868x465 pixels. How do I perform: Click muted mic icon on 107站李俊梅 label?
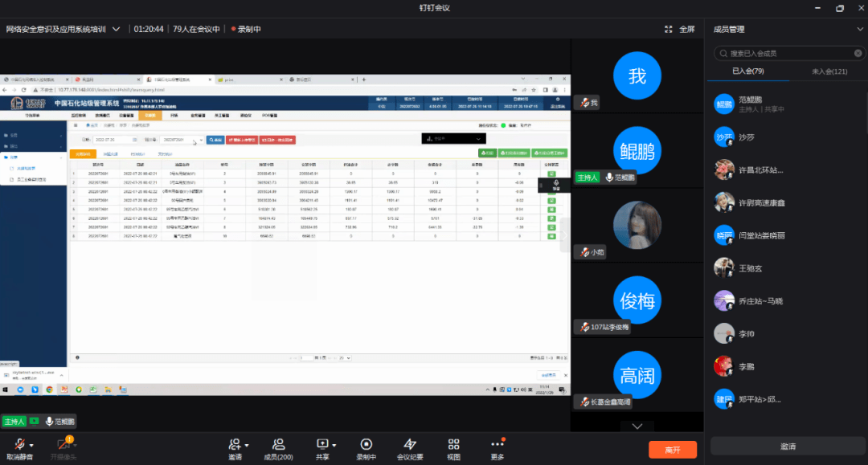click(584, 328)
